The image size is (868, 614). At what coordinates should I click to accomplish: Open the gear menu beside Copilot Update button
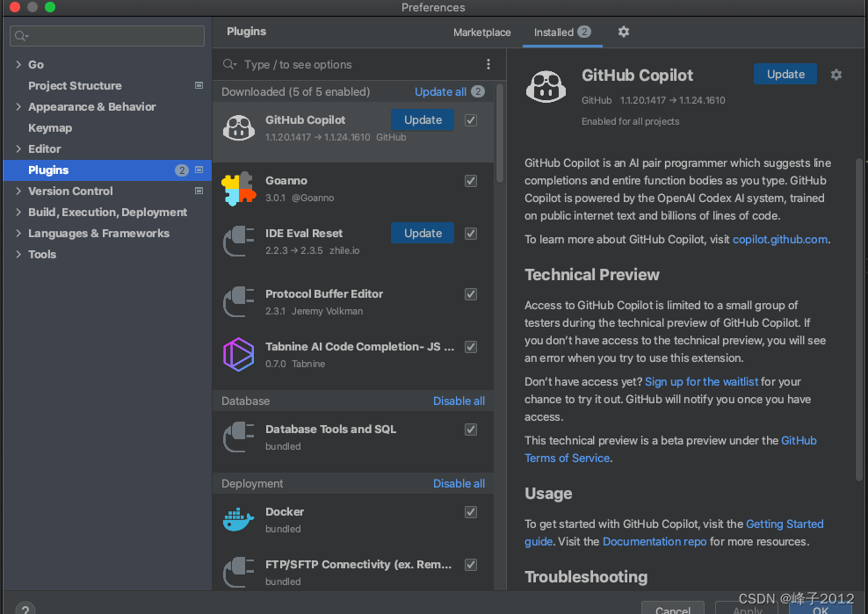click(x=835, y=75)
